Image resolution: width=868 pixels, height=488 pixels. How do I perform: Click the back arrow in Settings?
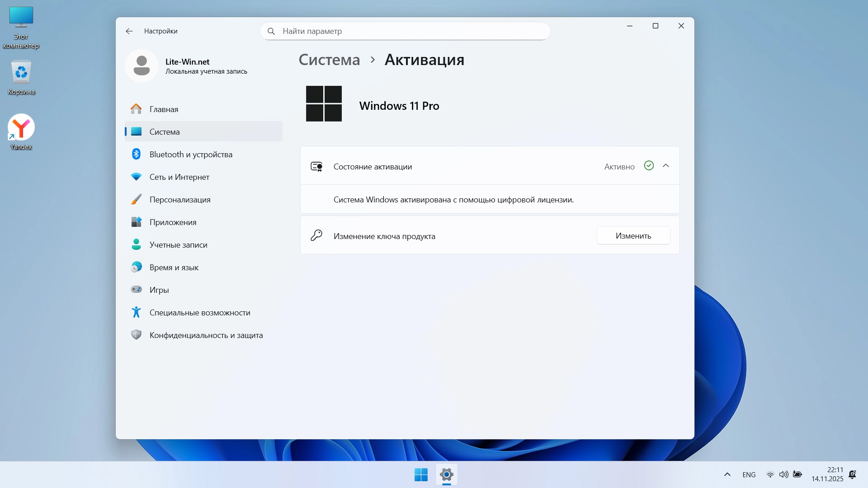pos(129,31)
